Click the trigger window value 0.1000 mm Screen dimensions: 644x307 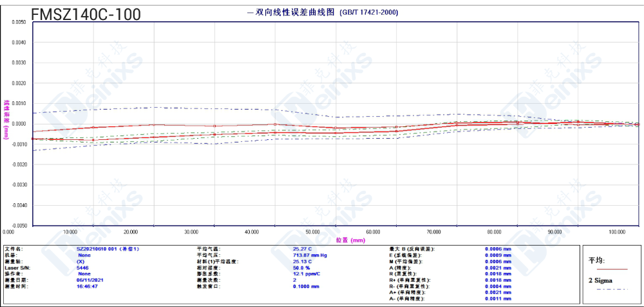(x=306, y=286)
